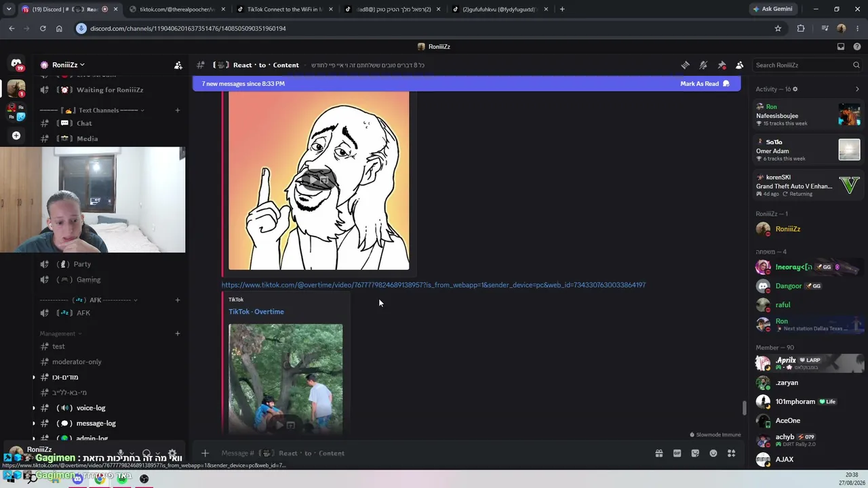Open the Discord inbox icon
868x488 pixels.
click(841, 47)
